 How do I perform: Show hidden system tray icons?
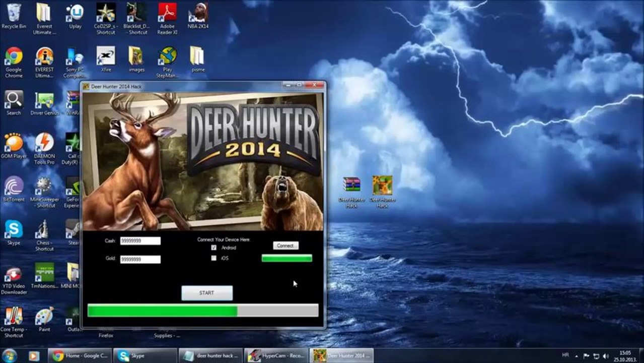point(578,355)
